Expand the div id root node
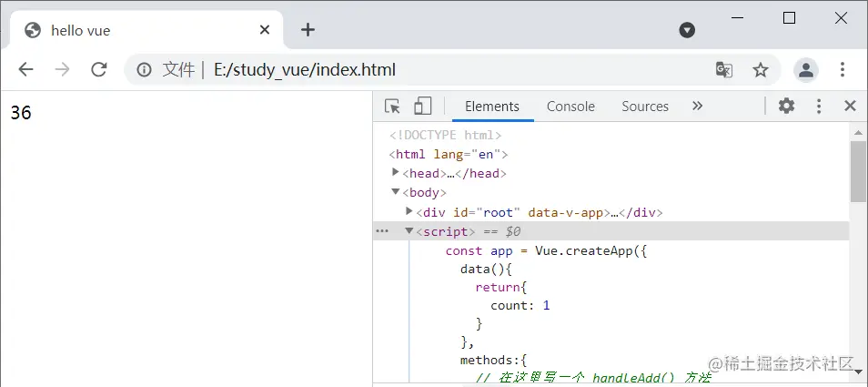This screenshot has width=868, height=387. click(x=409, y=212)
